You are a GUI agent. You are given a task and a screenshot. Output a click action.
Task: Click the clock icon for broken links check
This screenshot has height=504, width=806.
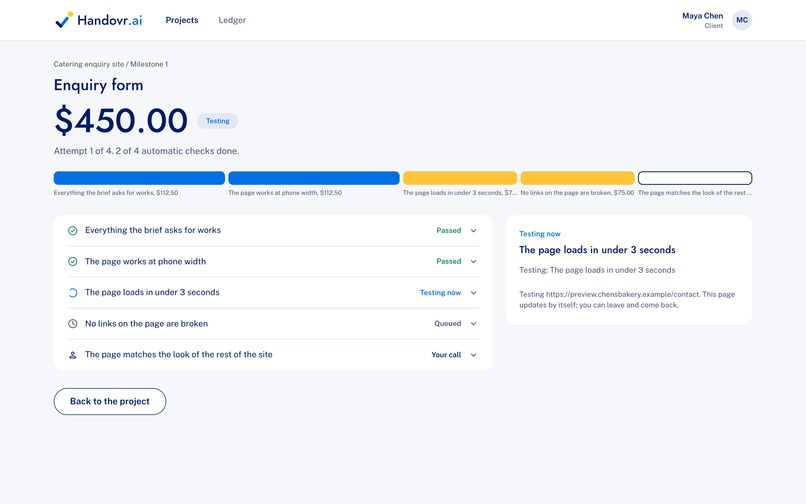[72, 323]
